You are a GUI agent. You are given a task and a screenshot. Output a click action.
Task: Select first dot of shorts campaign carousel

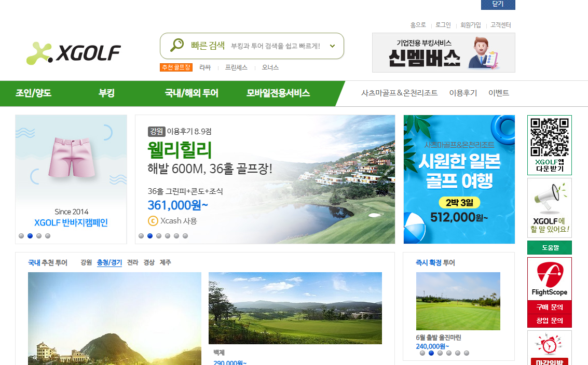[x=21, y=236]
